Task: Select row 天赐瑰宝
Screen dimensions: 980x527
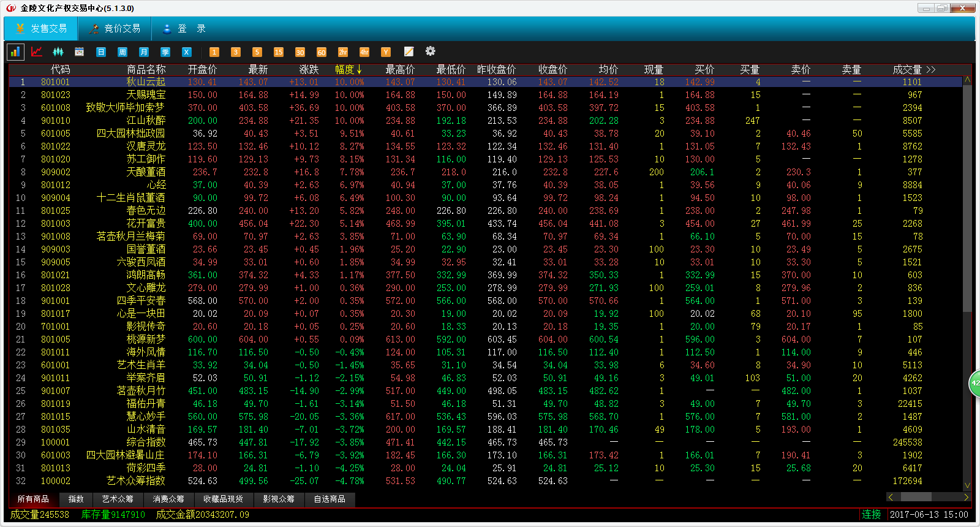Action: 485,95
